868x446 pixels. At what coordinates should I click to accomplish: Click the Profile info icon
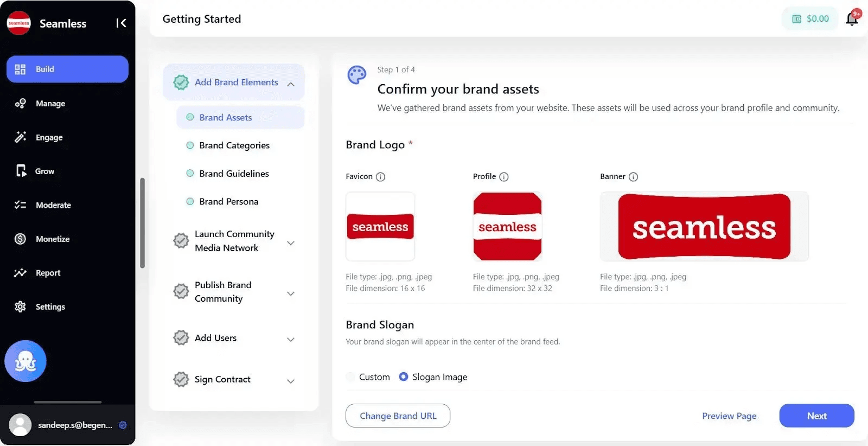504,177
